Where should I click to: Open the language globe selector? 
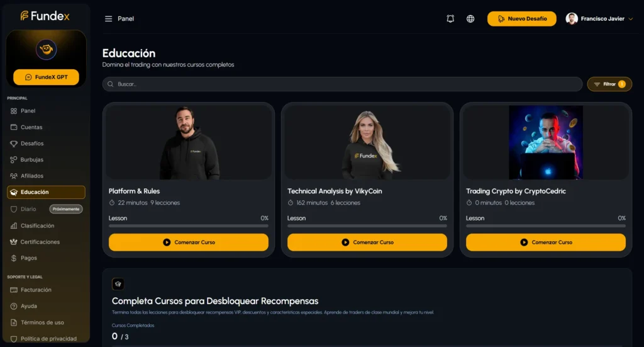point(470,18)
